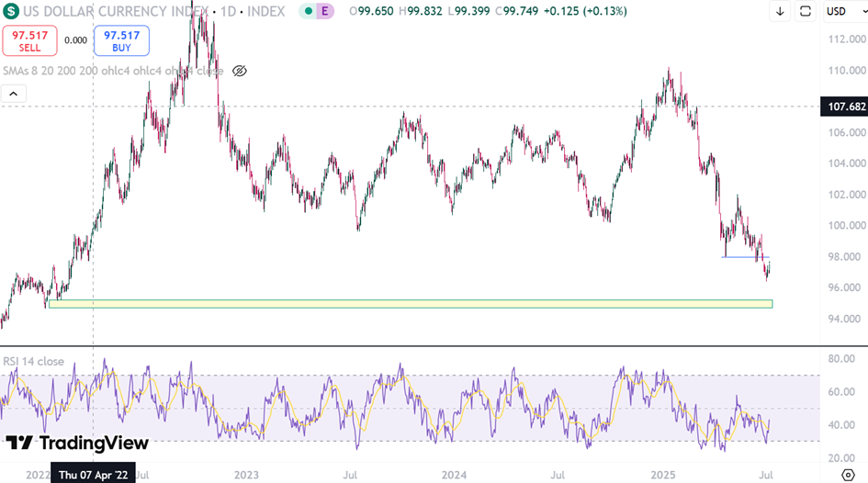Click the US Dollar index symbol logo

(10, 11)
